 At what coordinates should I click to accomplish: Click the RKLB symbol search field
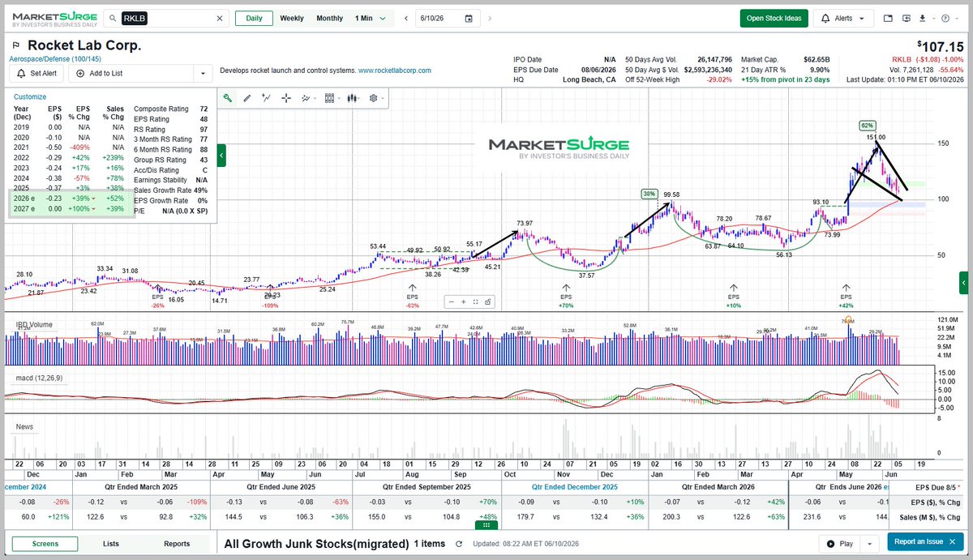click(166, 19)
